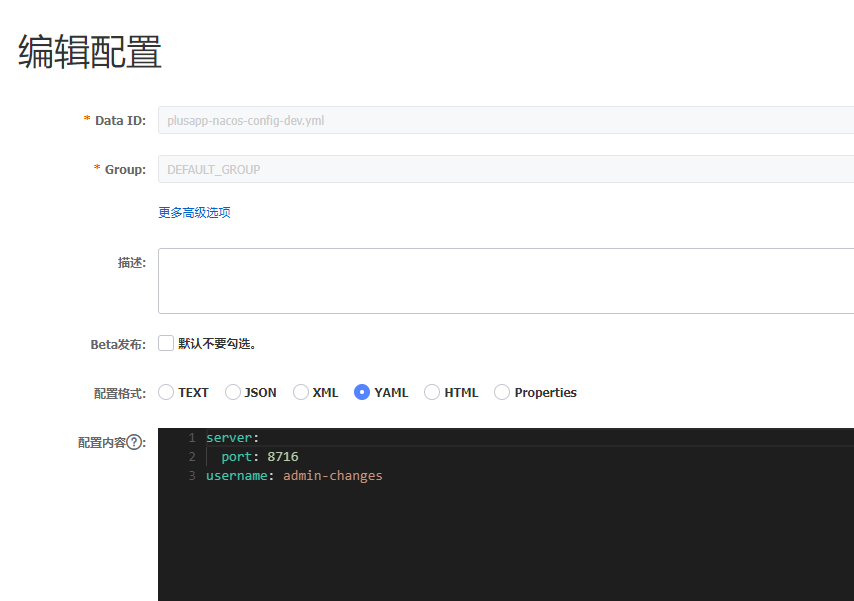The height and width of the screenshot is (601, 854).
Task: Click line number 3 in editor gutter
Action: pyautogui.click(x=192, y=476)
